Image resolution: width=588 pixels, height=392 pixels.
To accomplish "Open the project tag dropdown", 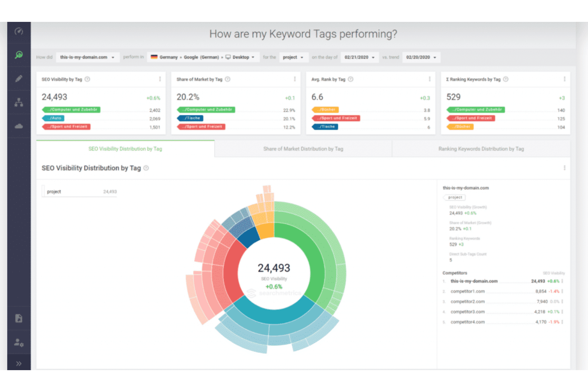I will tap(294, 57).
